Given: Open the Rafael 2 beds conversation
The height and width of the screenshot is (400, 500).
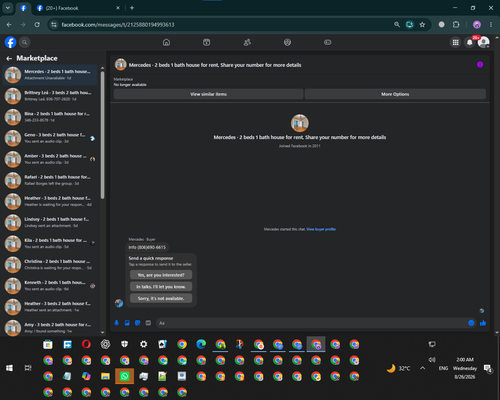Looking at the screenshot, I should click(50, 180).
